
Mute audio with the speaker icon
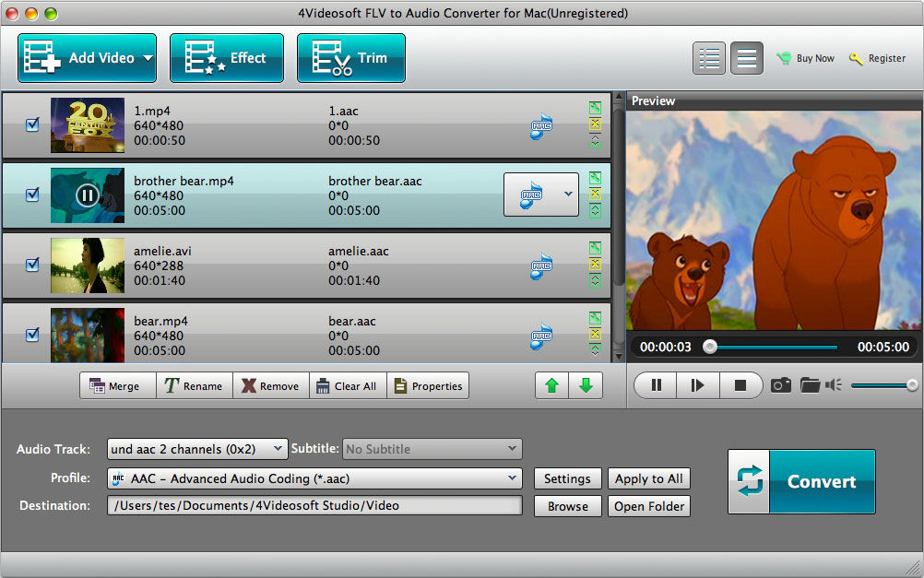(834, 385)
